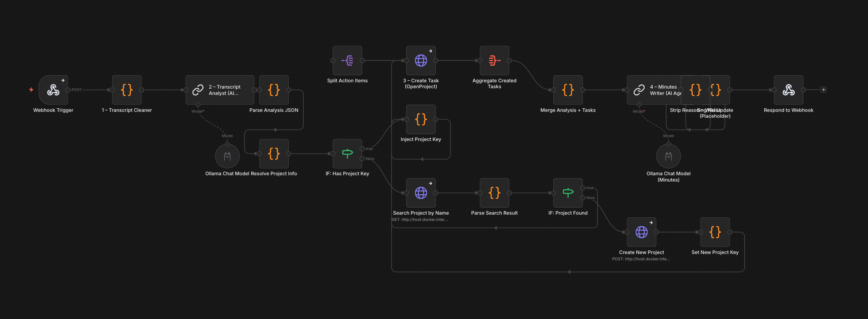Select the Parse Search Result node
Screen dimensions: 868x319
pyautogui.click(x=494, y=193)
